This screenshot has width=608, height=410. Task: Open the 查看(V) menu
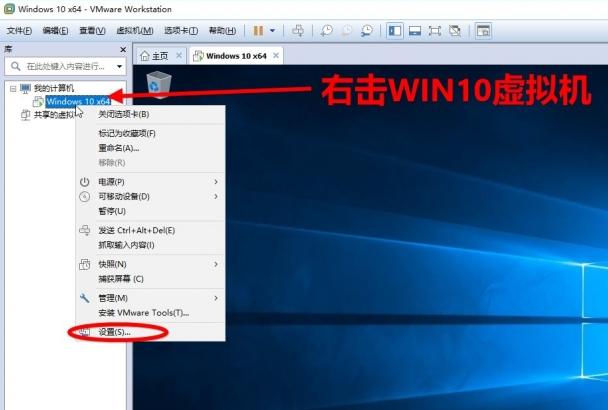pos(92,31)
